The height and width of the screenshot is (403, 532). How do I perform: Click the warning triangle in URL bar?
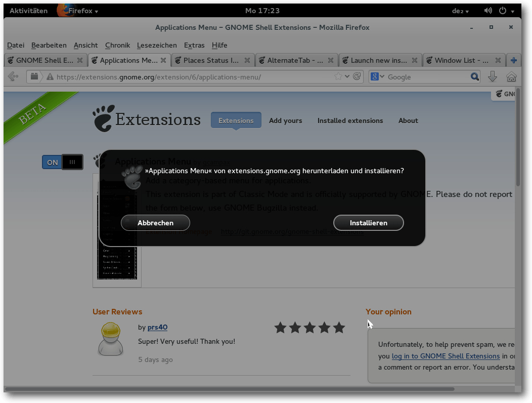[x=50, y=77]
